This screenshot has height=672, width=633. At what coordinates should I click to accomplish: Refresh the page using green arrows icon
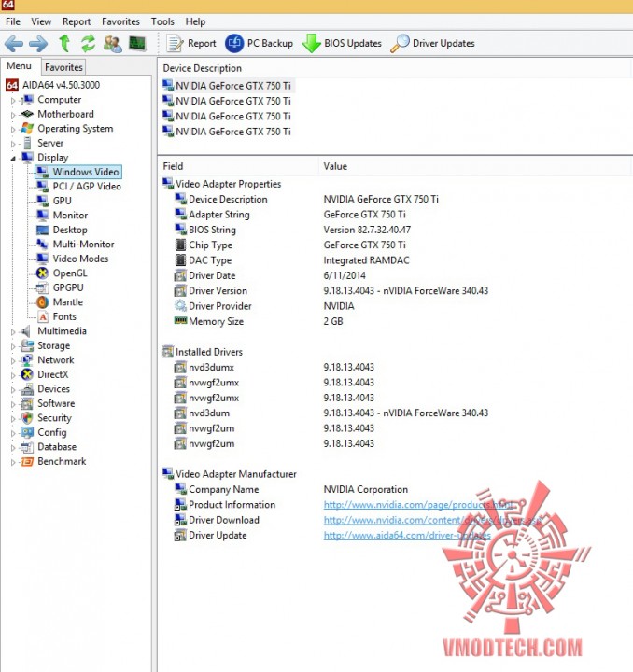[89, 43]
